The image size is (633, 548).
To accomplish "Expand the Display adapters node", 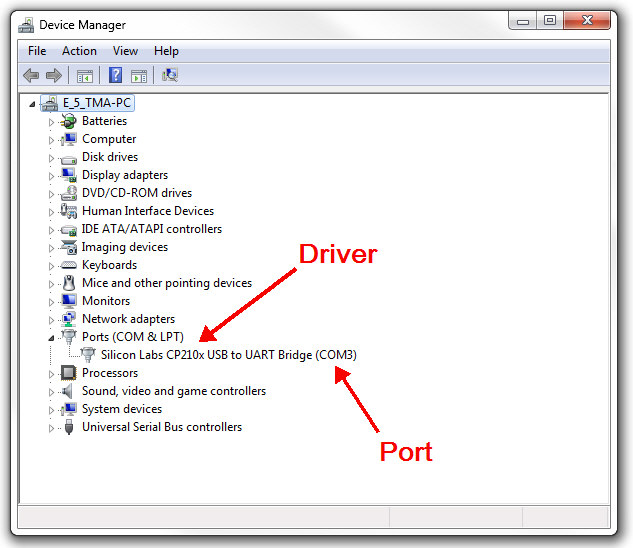I will pos(51,176).
